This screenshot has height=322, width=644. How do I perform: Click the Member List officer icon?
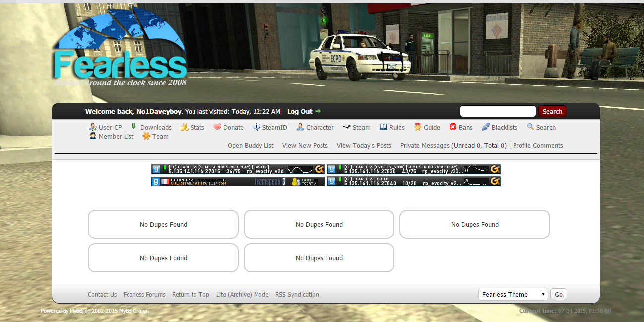(x=93, y=136)
